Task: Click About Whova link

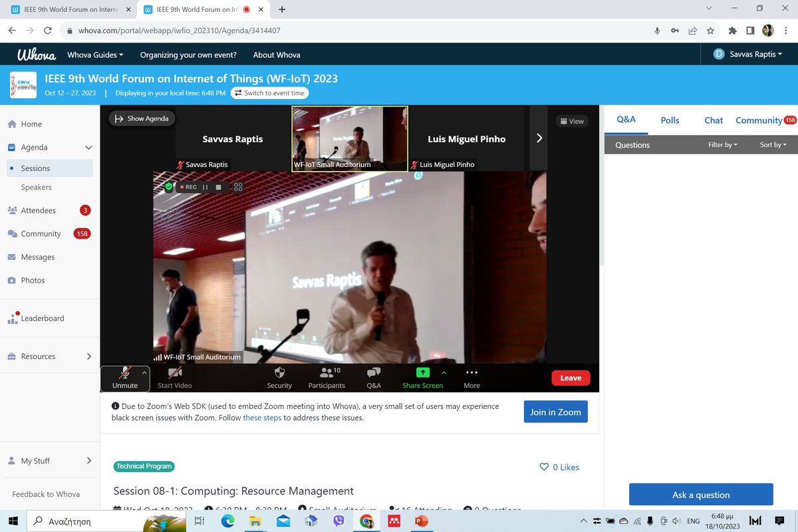Action: (x=277, y=55)
